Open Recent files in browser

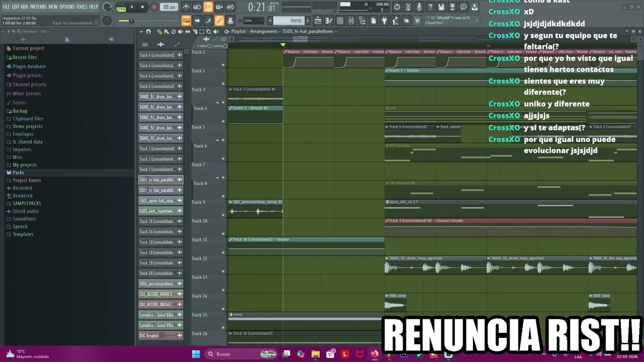[x=25, y=57]
